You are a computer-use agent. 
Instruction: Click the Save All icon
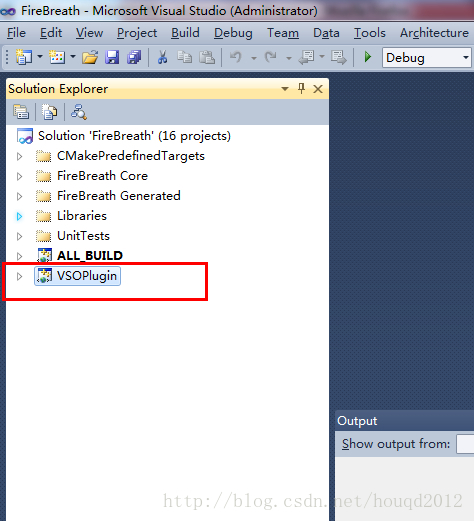134,57
